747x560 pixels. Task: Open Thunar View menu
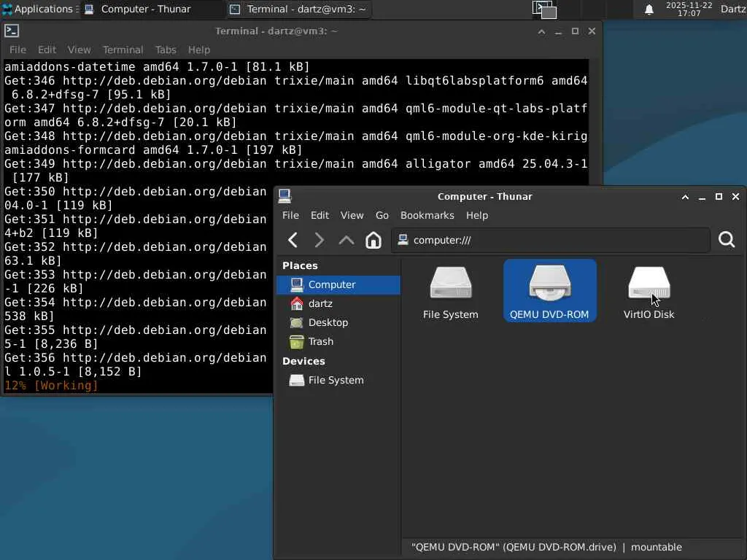[352, 215]
